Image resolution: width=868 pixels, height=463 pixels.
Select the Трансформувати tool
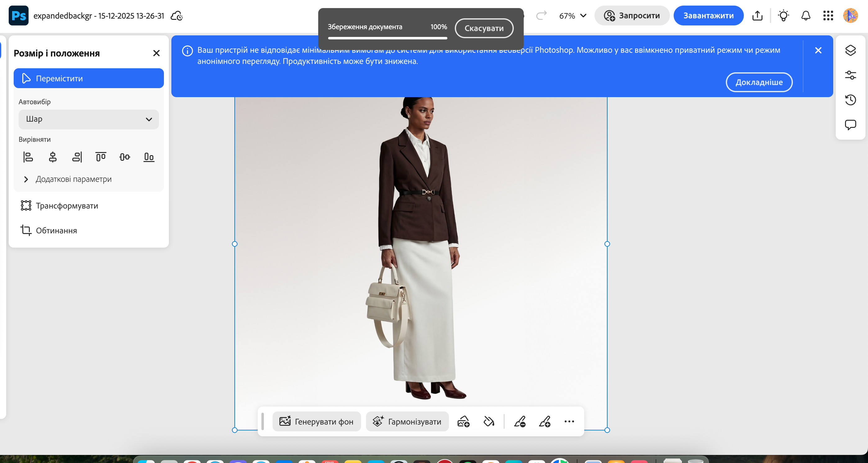point(67,206)
